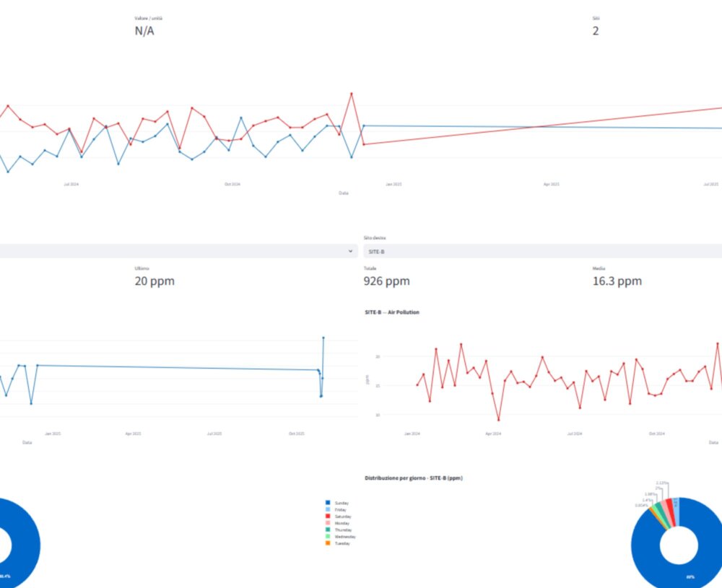Click the Distribuzione per giorno - SITE-B heading
The image size is (722, 588).
pyautogui.click(x=413, y=478)
